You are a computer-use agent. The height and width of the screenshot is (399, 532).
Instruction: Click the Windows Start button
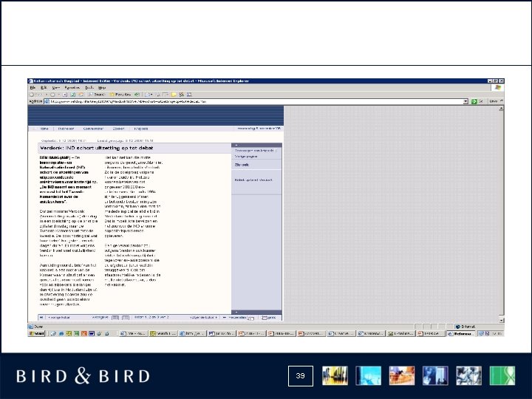tap(37, 333)
